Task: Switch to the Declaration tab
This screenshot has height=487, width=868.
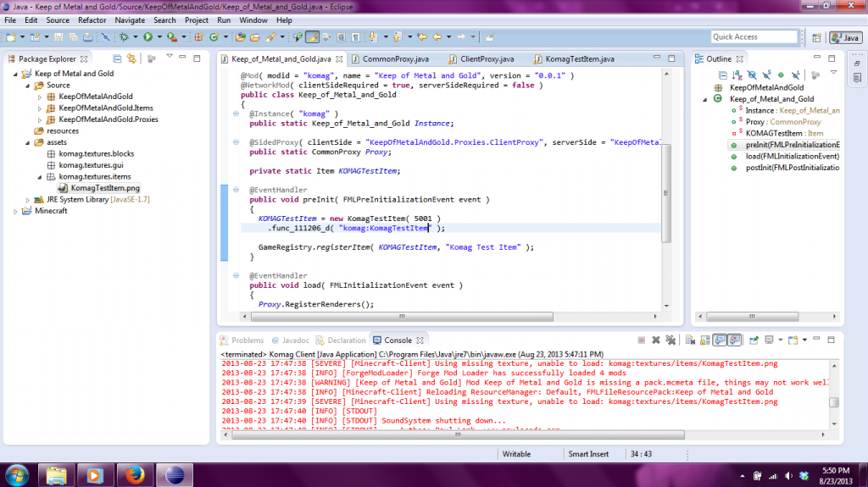Action: [341, 340]
